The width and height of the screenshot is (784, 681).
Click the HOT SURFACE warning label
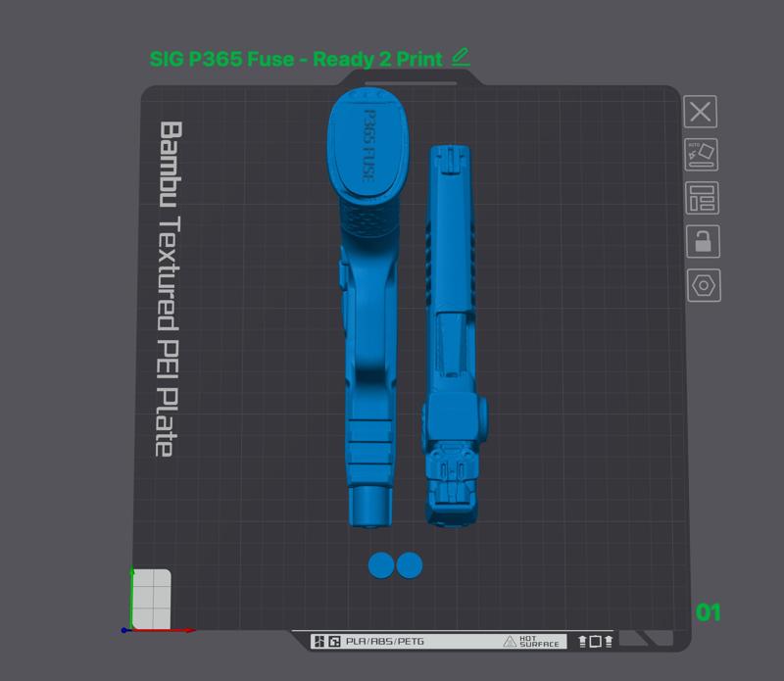[531, 642]
